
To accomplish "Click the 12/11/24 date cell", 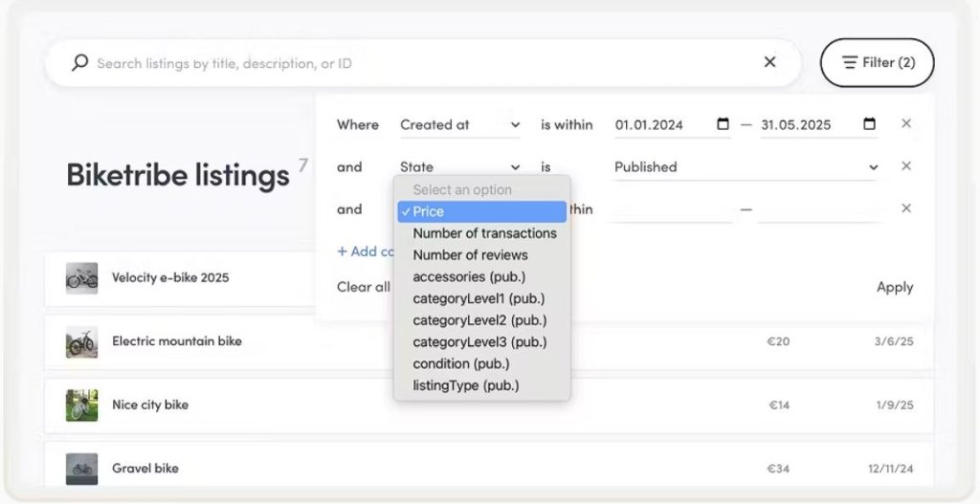I will pos(891,469).
